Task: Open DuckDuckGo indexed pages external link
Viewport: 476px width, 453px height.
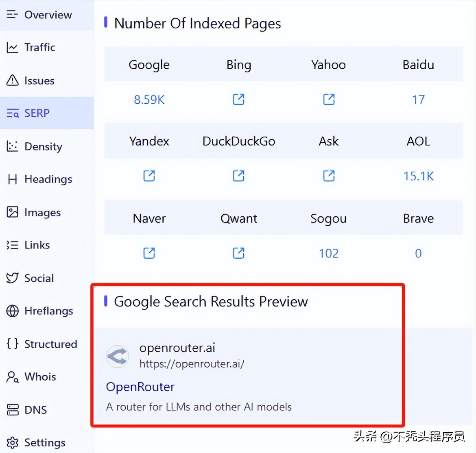Action: (x=238, y=176)
